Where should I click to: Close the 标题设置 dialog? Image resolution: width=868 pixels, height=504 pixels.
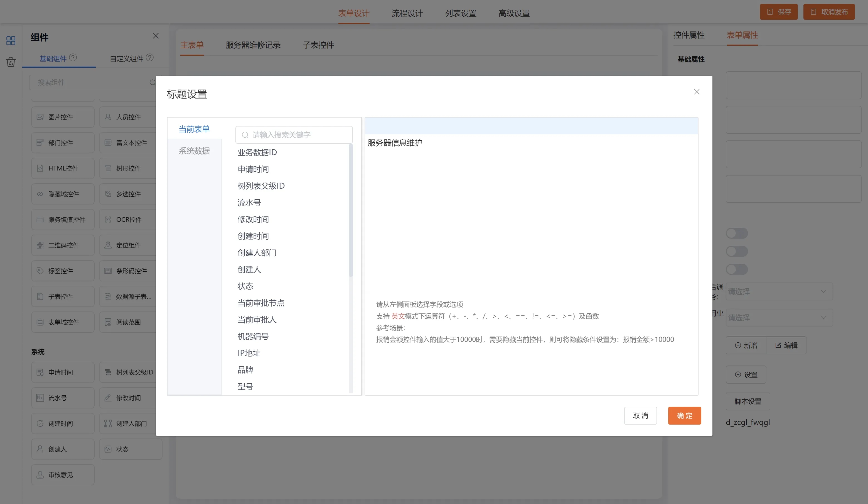(x=697, y=92)
